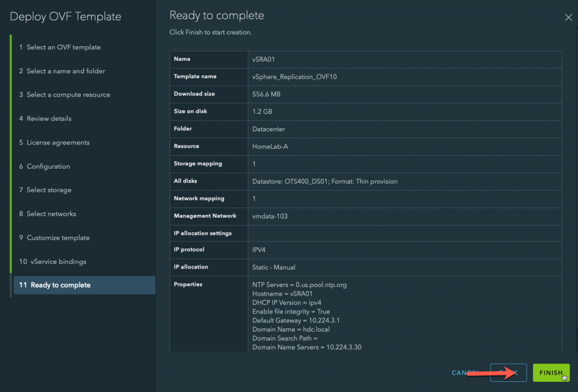
Task: Go to step 1 Select an OVF template
Action: pos(60,47)
